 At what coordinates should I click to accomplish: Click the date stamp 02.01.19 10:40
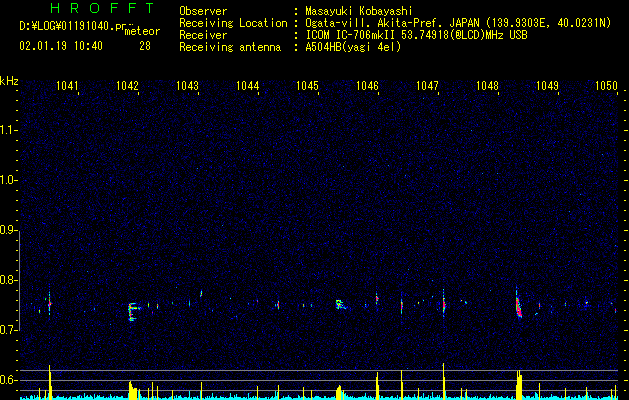[x=61, y=46]
